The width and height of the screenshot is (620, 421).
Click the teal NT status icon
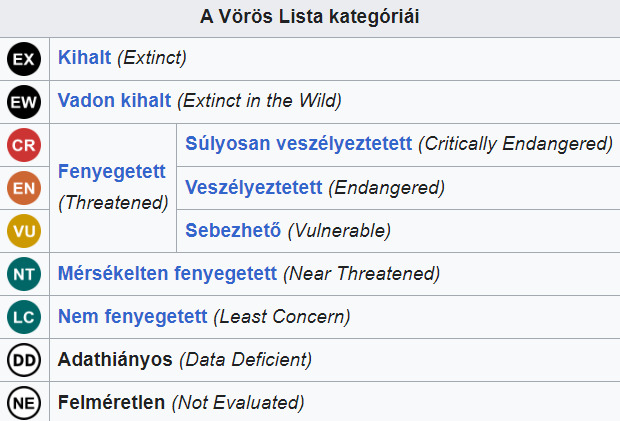tap(24, 274)
